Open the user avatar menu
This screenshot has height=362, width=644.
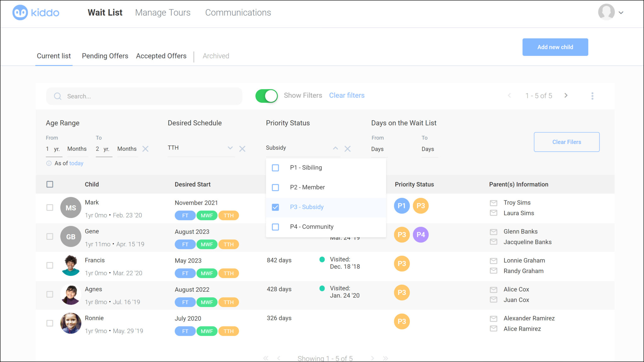[606, 13]
